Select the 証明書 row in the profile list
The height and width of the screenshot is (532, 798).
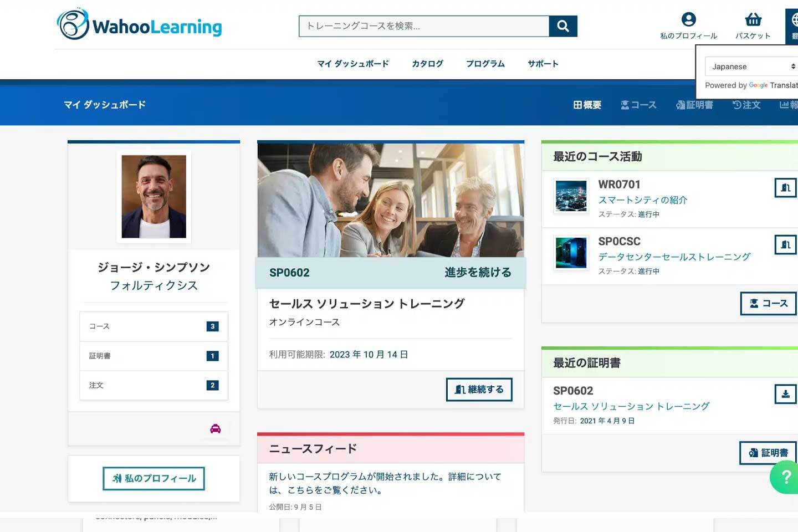coord(154,356)
